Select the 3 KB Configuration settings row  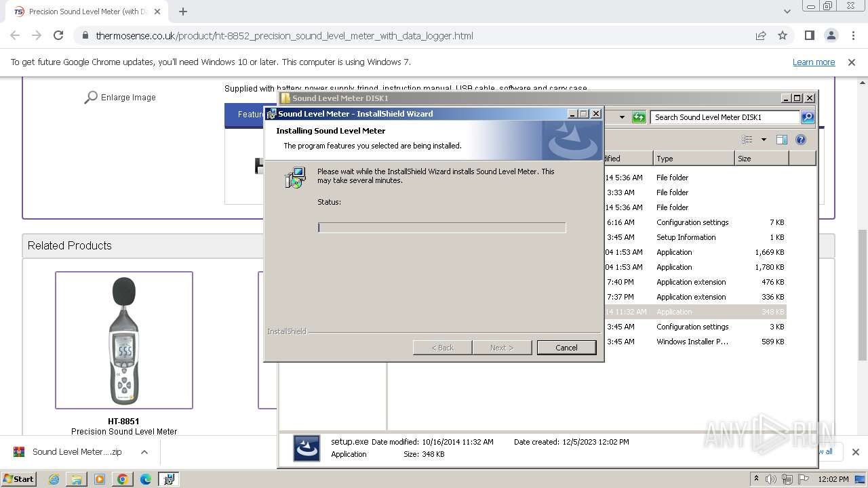tap(695, 327)
